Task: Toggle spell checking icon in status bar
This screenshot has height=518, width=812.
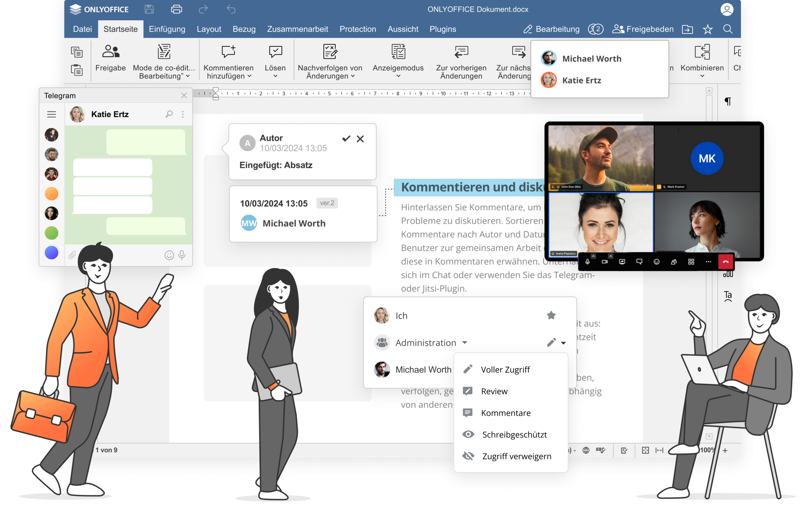Action: tap(600, 450)
